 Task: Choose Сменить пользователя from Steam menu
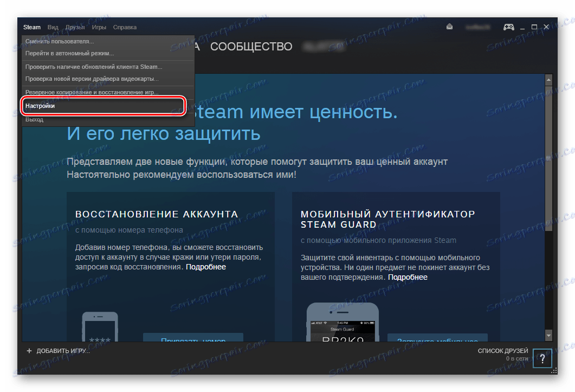tap(108, 41)
